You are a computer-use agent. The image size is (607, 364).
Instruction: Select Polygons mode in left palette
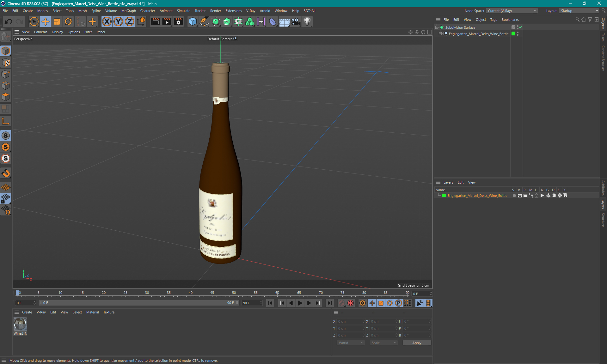tap(6, 97)
